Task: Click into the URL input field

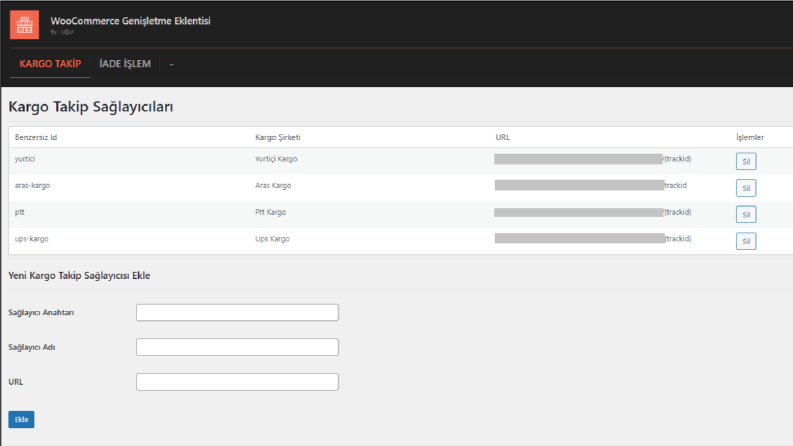Action: click(237, 382)
